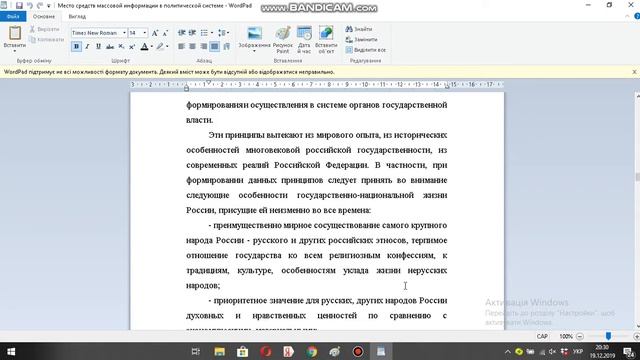Apply subscript formatting

point(121,47)
